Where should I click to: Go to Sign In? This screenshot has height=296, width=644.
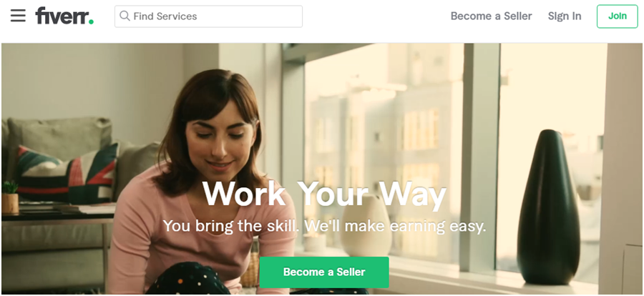[565, 16]
